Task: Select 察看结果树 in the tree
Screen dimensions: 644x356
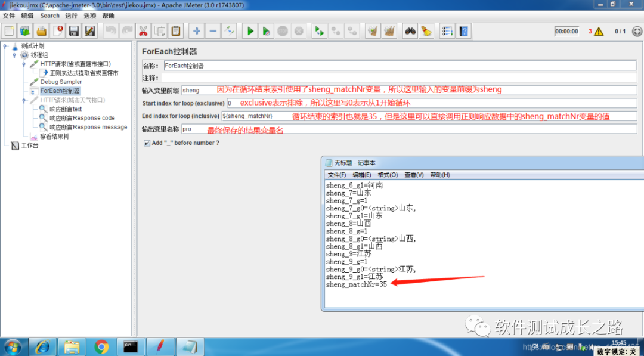Action: click(x=54, y=137)
